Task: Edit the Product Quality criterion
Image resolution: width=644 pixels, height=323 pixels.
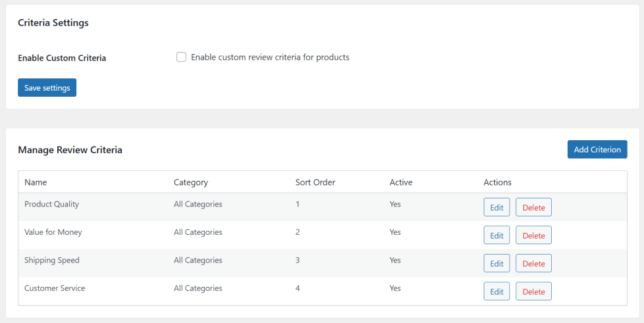Action: (x=496, y=207)
